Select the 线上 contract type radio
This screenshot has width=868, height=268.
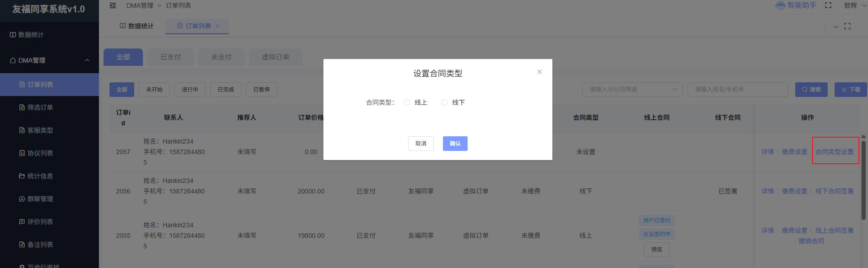tap(407, 102)
